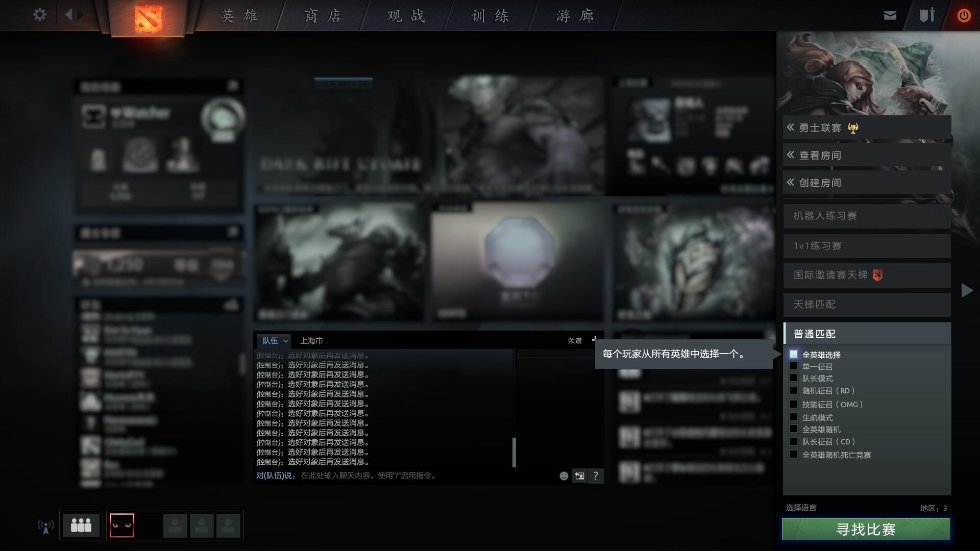Switch to the 商店 store tab
Image resolution: width=980 pixels, height=551 pixels.
[x=323, y=16]
